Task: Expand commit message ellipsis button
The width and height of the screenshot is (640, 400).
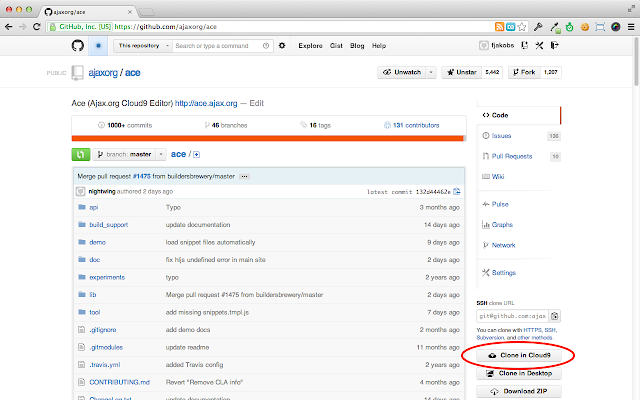Action: pyautogui.click(x=244, y=176)
